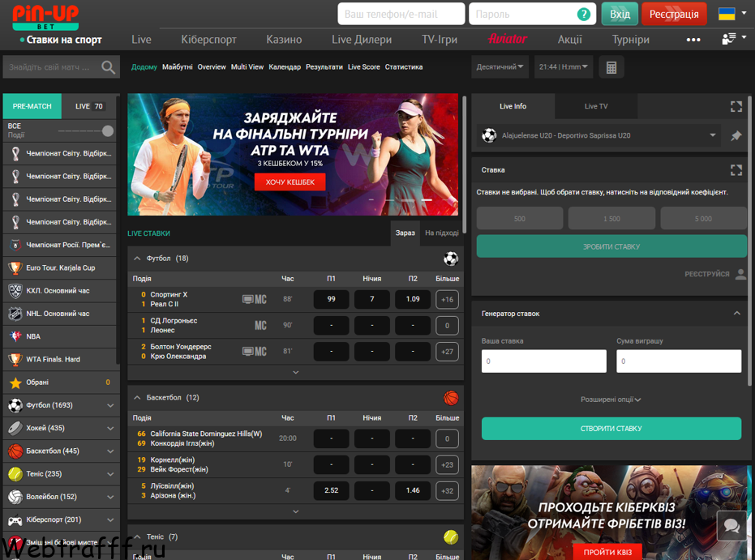
Task: Pin the Alajuelense U20 match
Action: pyautogui.click(x=736, y=136)
